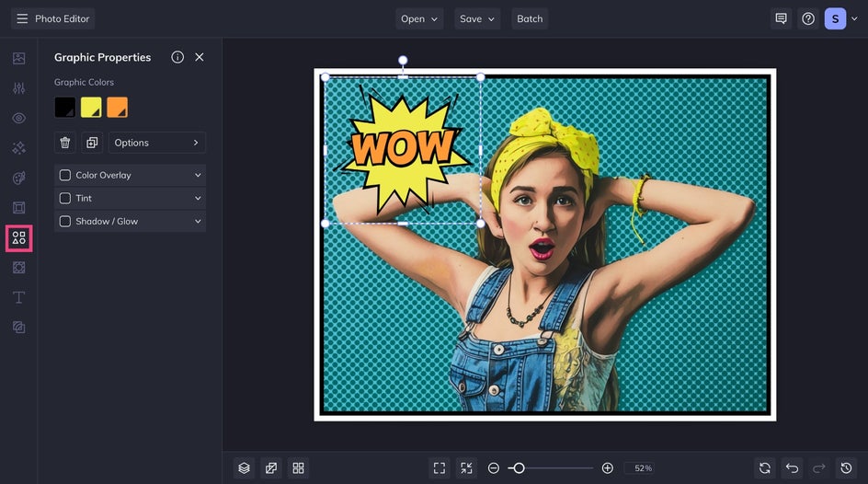This screenshot has height=484, width=868.
Task: Enable the Shadow / Glow checkbox
Action: tap(64, 222)
